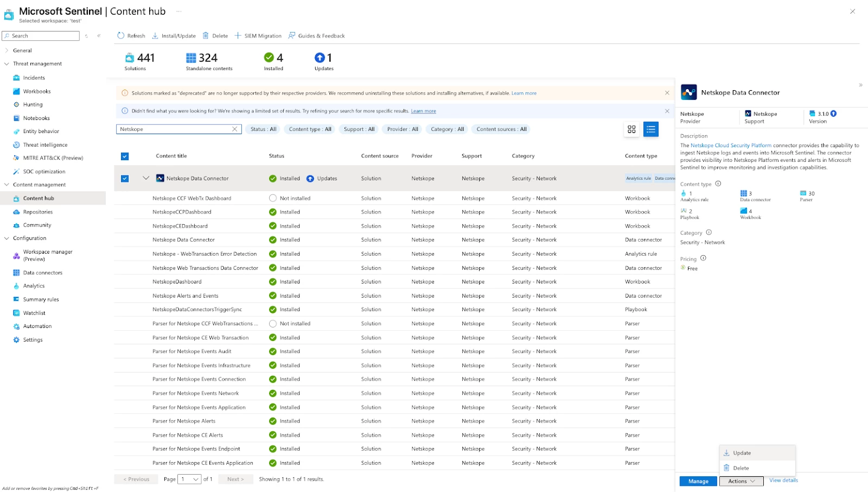The width and height of the screenshot is (868, 492).
Task: Click the Delete trash icon in toolbar
Action: 206,36
